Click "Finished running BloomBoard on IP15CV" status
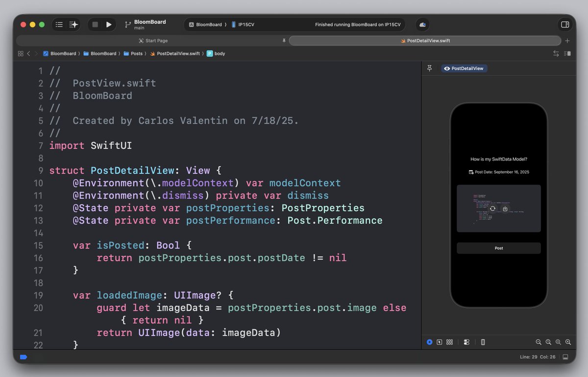 [358, 25]
